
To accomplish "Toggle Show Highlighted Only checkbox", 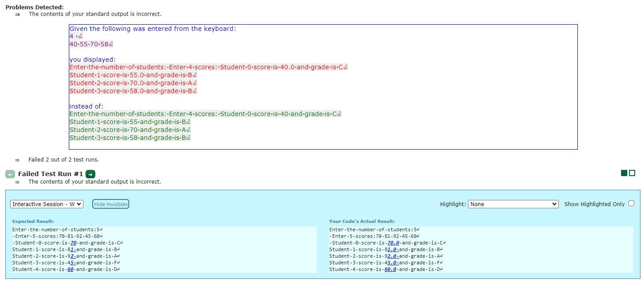I will point(631,203).
